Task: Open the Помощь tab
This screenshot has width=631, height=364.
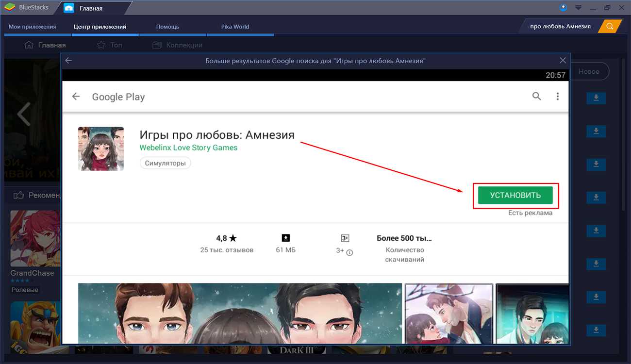Action: pos(167,27)
